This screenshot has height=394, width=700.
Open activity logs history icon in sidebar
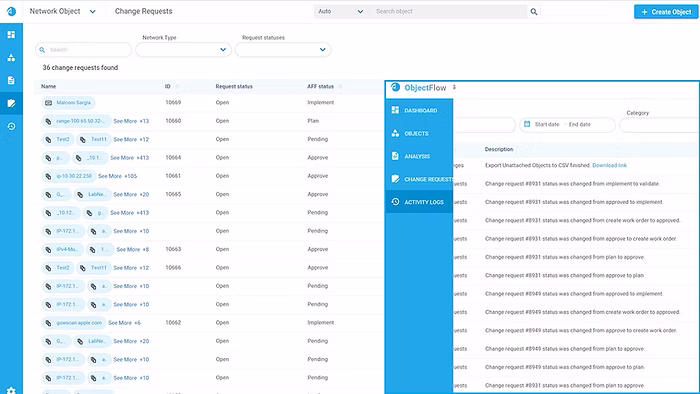point(11,126)
